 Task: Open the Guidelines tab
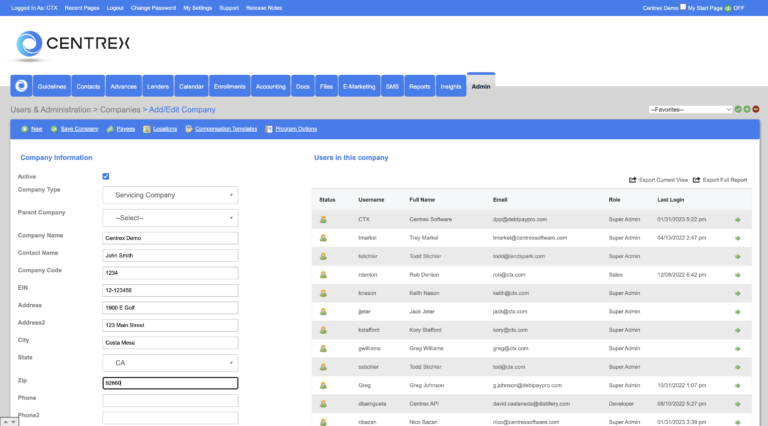52,86
